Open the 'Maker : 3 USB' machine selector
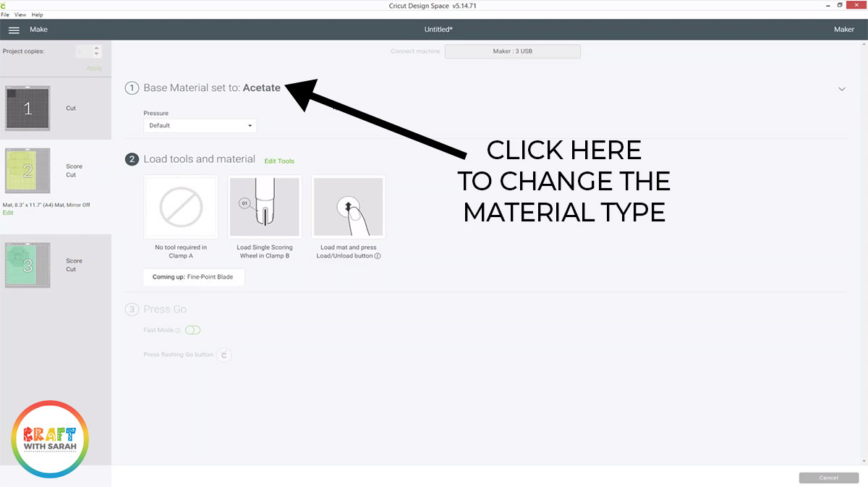868x487 pixels. (512, 51)
